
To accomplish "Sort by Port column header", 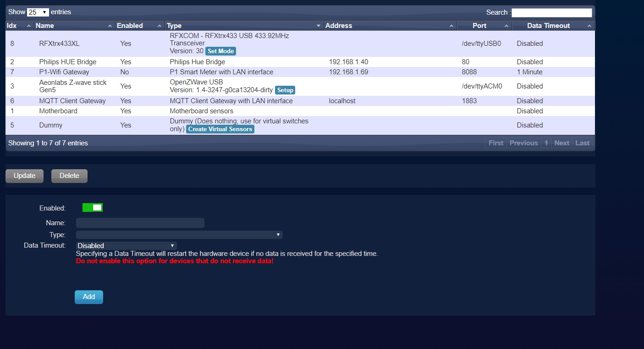I will point(484,26).
